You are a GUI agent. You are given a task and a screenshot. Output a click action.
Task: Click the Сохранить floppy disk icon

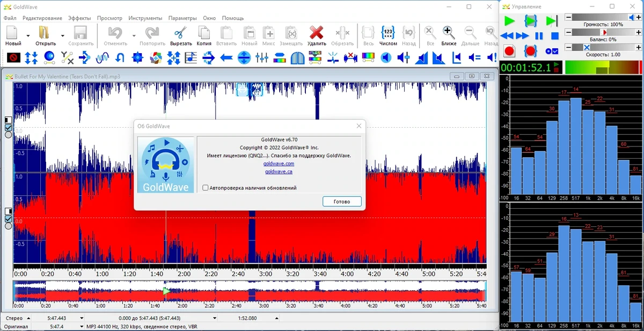pos(81,33)
